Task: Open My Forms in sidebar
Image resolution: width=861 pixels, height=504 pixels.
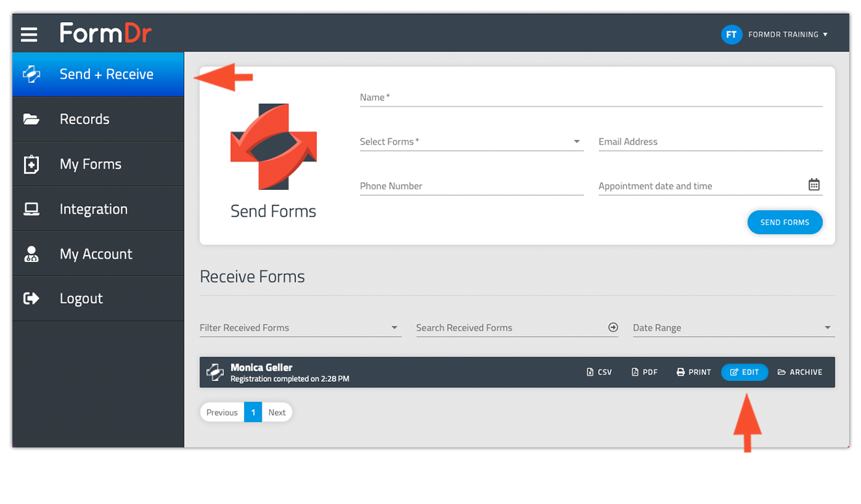Action: 98,164
